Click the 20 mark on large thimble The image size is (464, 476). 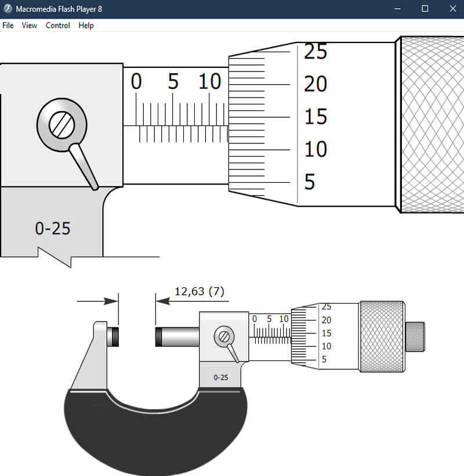(x=316, y=85)
